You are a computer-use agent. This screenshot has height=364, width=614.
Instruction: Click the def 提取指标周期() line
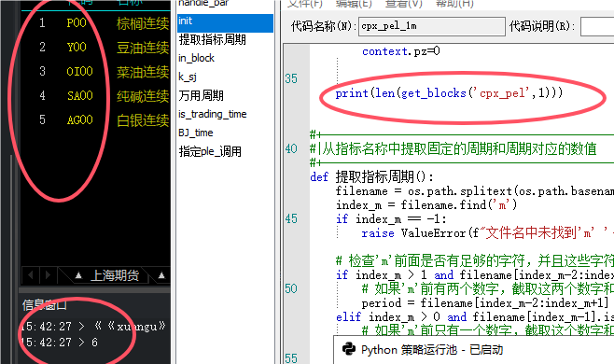(372, 177)
